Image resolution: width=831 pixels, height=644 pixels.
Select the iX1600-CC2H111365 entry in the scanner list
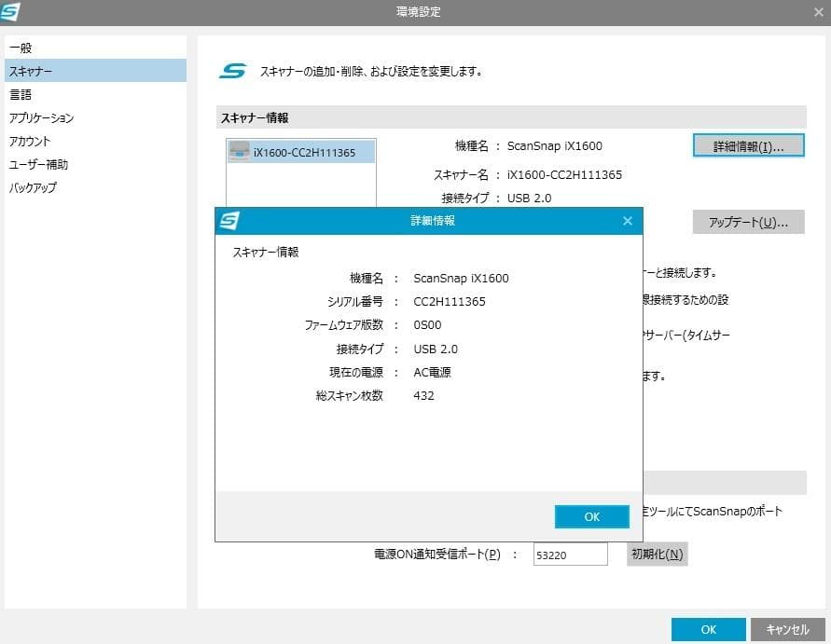300,150
